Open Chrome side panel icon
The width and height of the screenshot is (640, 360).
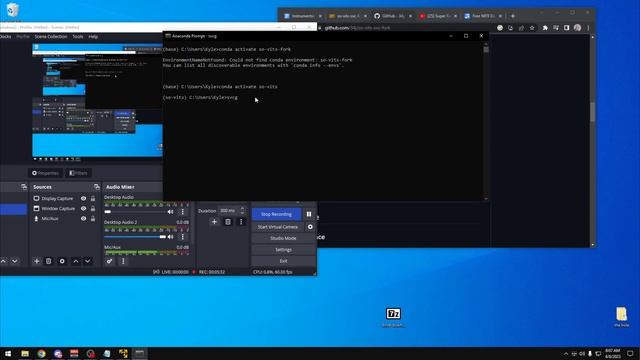coord(567,28)
